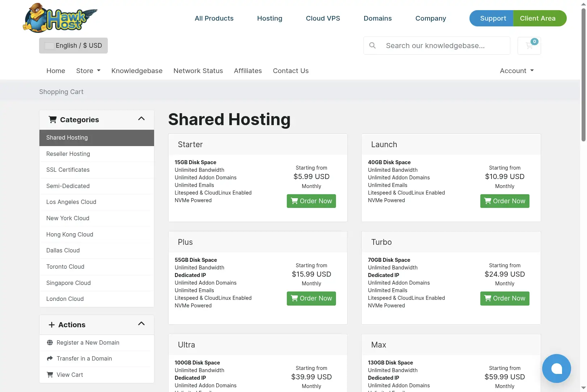Select SSL Certificates category

(x=97, y=170)
